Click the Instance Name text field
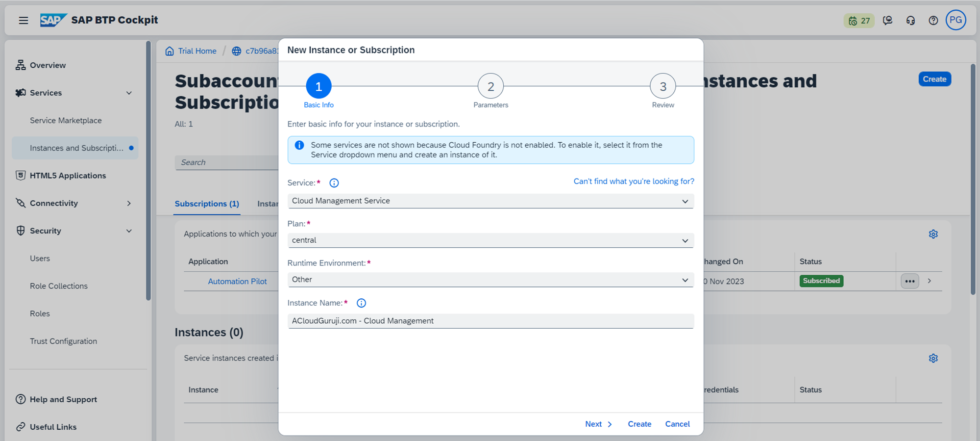This screenshot has height=441, width=980. pos(490,321)
